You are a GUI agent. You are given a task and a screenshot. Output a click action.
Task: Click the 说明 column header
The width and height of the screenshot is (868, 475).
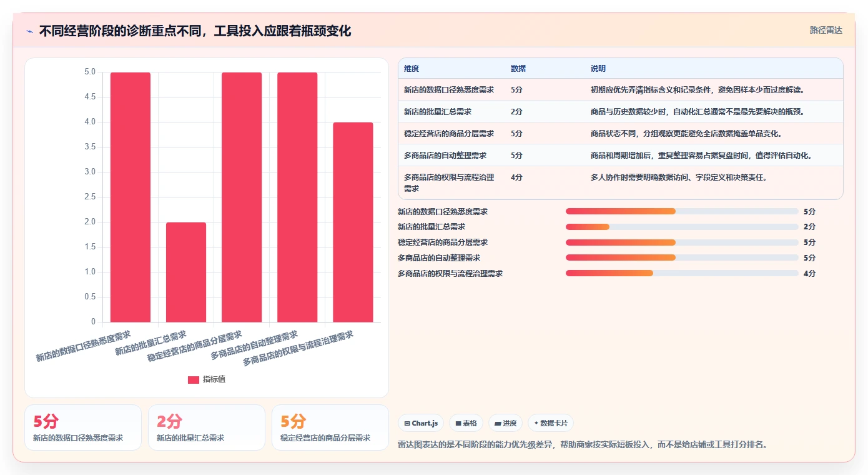598,69
